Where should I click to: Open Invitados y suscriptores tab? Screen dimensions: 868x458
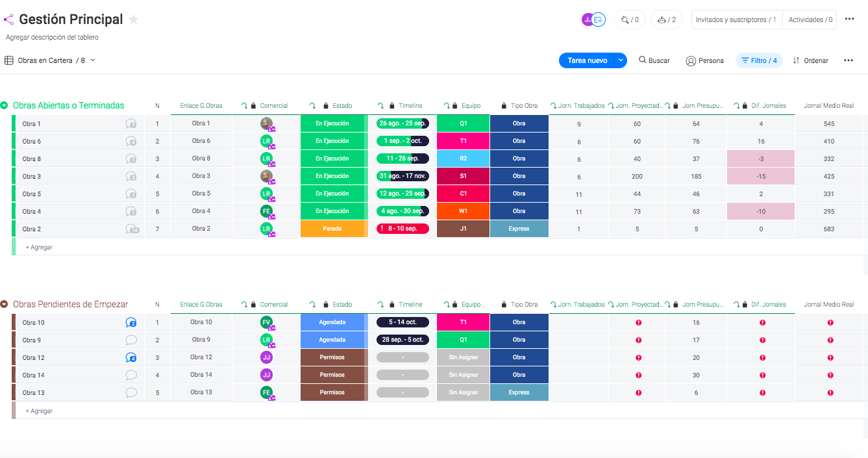coord(736,19)
